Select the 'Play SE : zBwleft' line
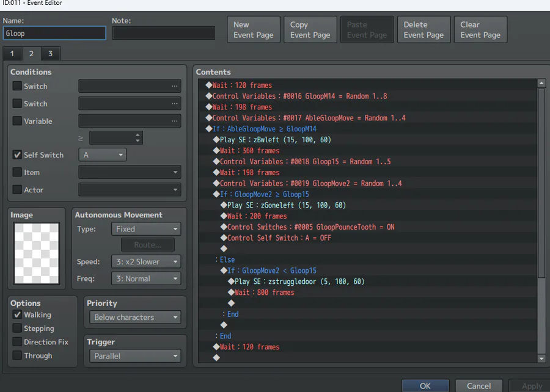550x392 pixels. click(x=367, y=139)
